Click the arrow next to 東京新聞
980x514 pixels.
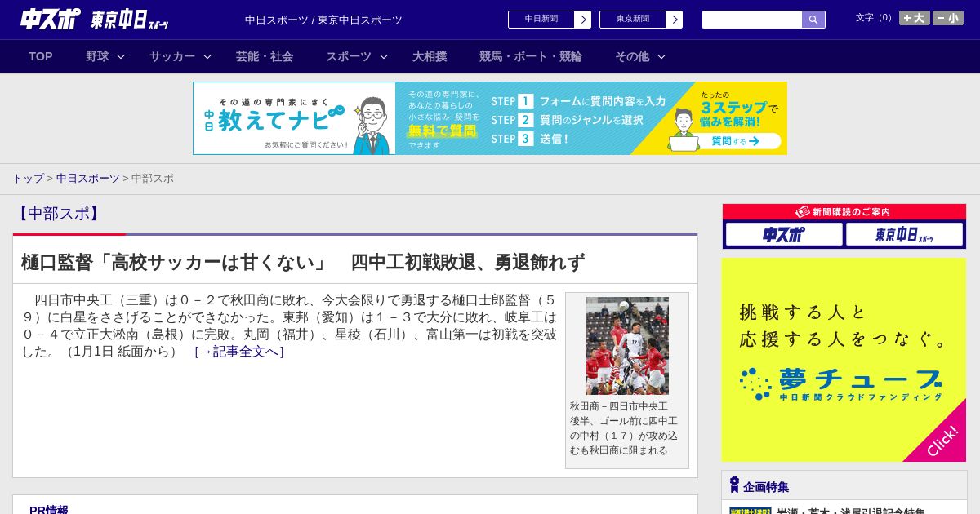(x=675, y=20)
